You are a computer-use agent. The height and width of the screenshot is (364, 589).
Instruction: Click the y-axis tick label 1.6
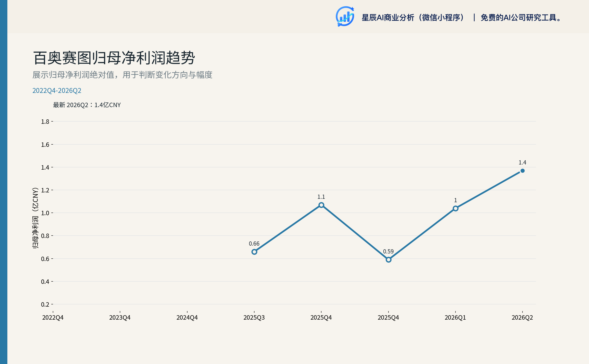[45, 145]
